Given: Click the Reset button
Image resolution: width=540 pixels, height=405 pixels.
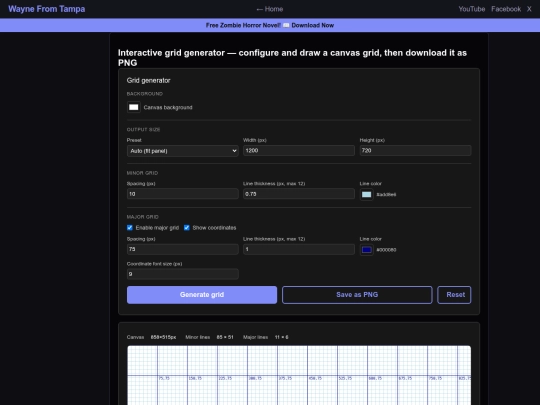Looking at the screenshot, I should pos(454,295).
